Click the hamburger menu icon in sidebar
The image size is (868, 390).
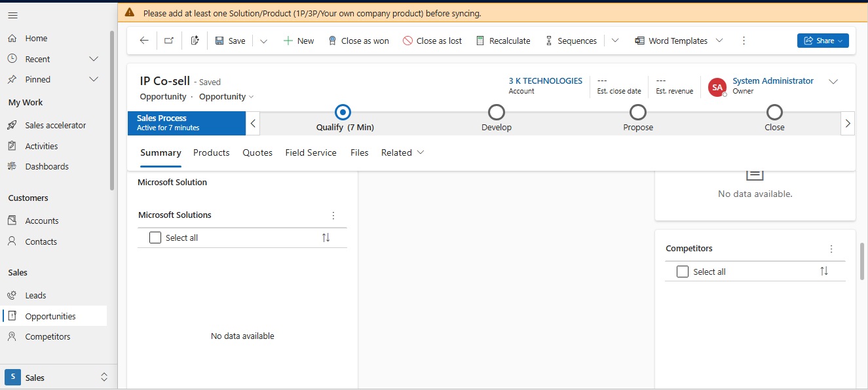[x=13, y=15]
